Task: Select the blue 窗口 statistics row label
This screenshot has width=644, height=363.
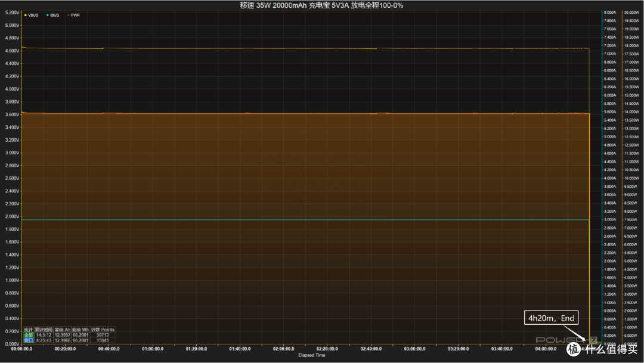Action: pos(29,340)
